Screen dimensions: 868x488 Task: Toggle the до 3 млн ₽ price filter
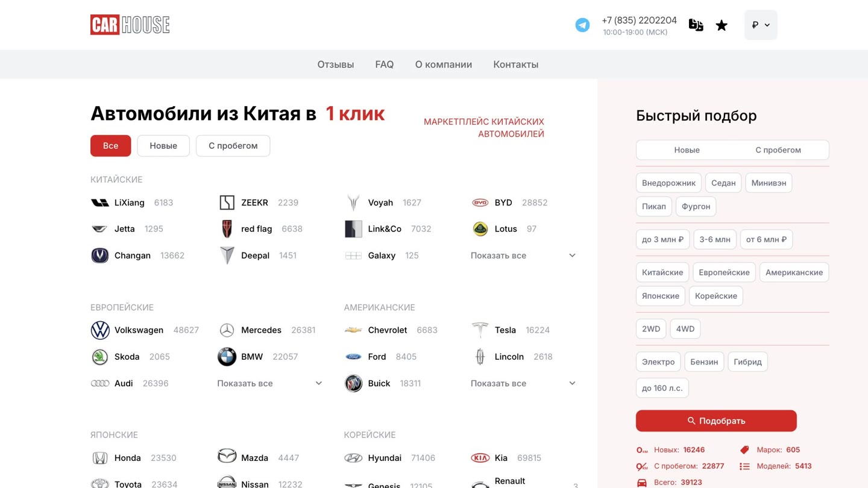click(662, 239)
